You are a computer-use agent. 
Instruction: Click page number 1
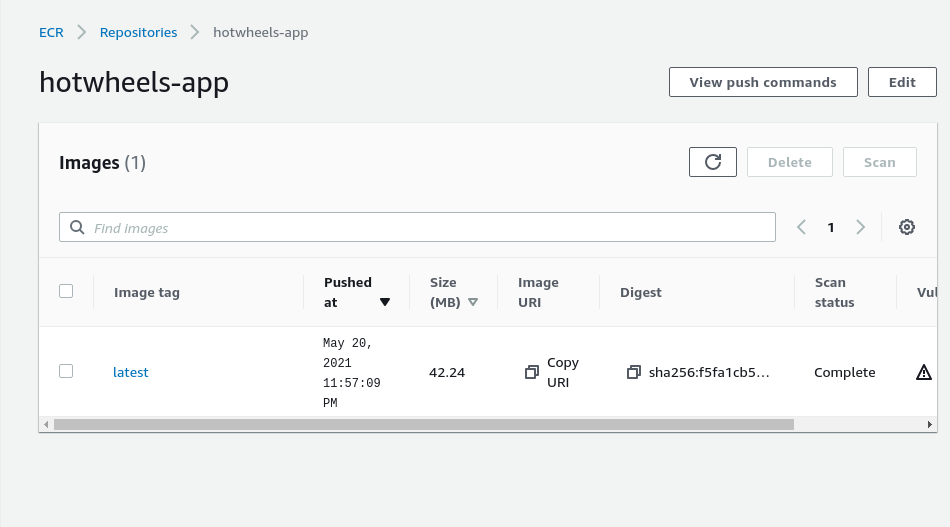pos(831,227)
